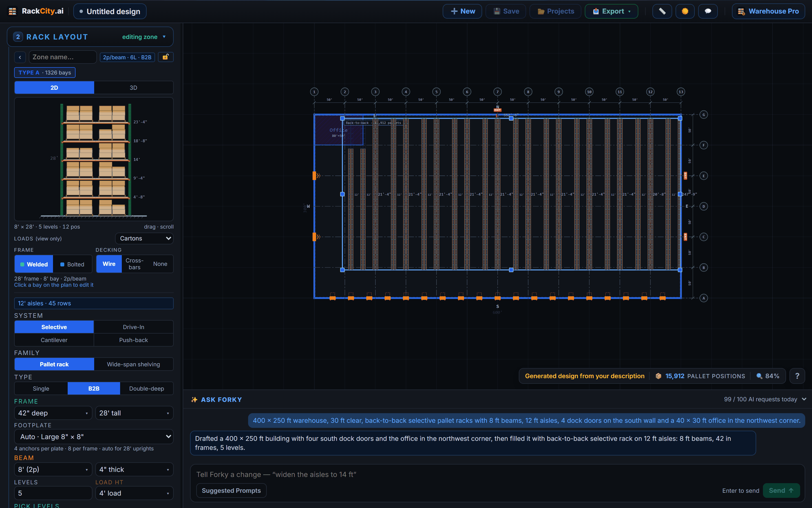Open Warehouse Pro plan button
Image resolution: width=812 pixels, height=508 pixels.
click(768, 11)
